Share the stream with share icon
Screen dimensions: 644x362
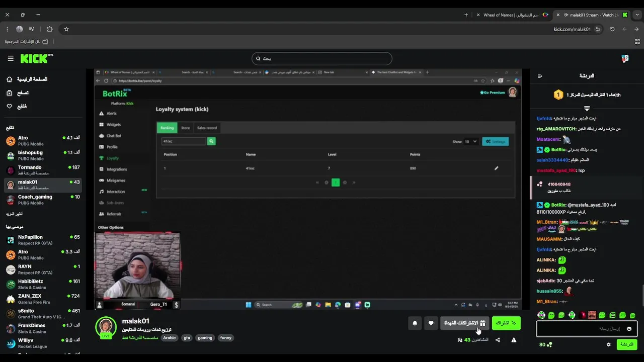coord(498,340)
